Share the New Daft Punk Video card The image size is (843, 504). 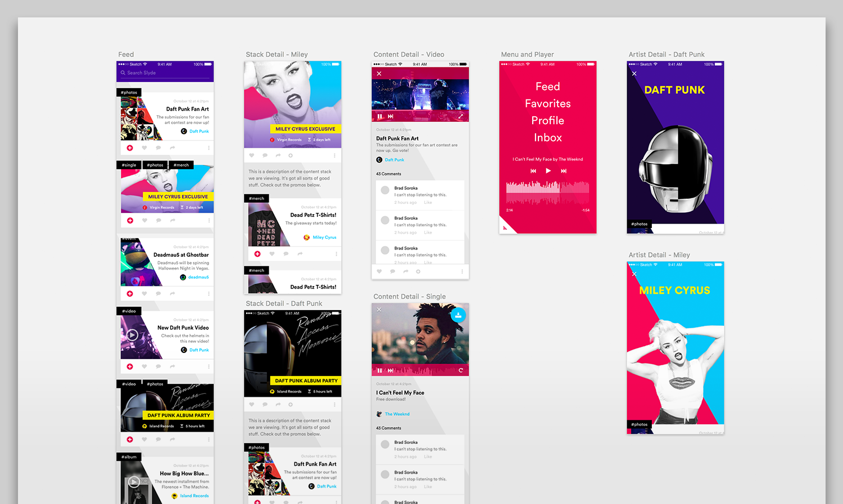(x=173, y=366)
